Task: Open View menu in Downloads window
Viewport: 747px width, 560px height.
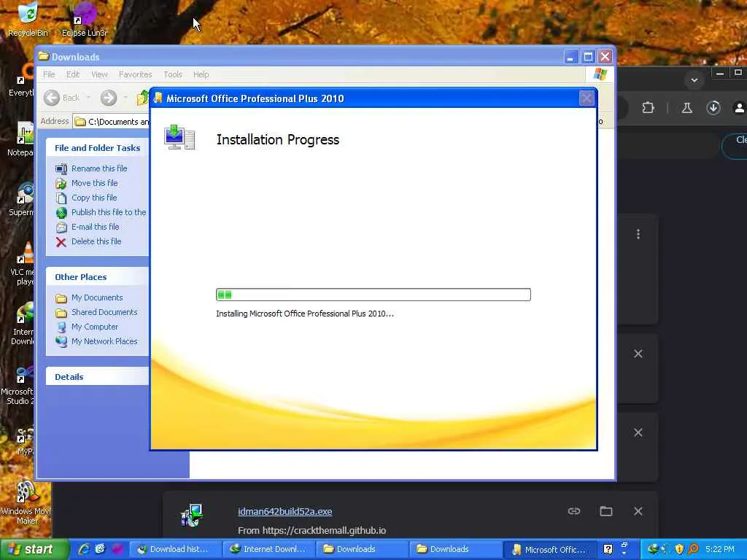Action: (99, 74)
